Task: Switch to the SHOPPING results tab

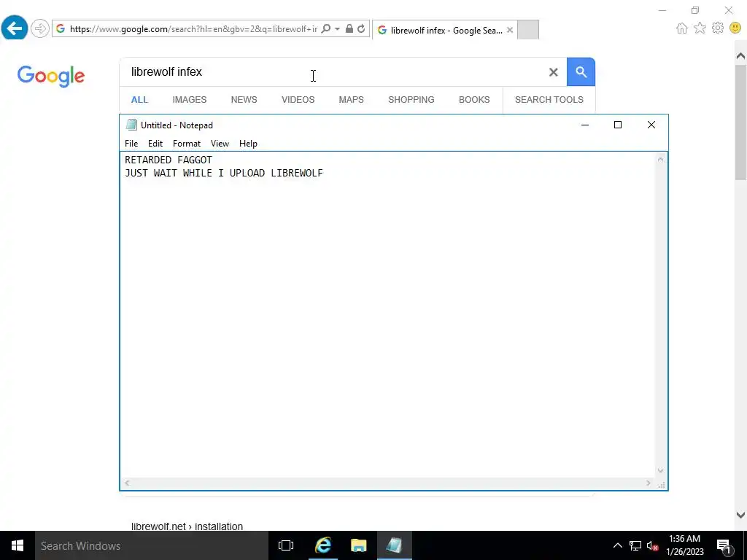Action: click(x=411, y=99)
